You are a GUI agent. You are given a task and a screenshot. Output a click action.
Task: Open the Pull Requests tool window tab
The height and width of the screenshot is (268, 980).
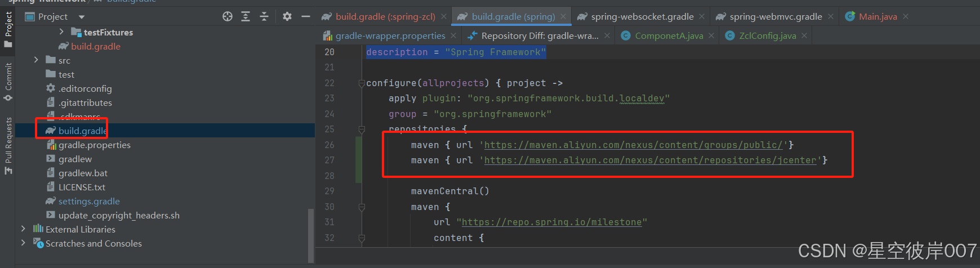point(8,146)
